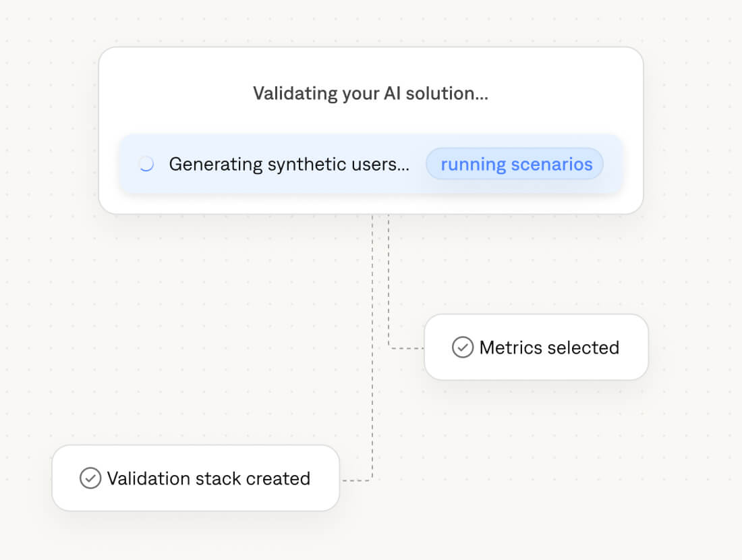The height and width of the screenshot is (560, 742).
Task: Click the word "Validation" in the bottom card
Action: pos(148,478)
